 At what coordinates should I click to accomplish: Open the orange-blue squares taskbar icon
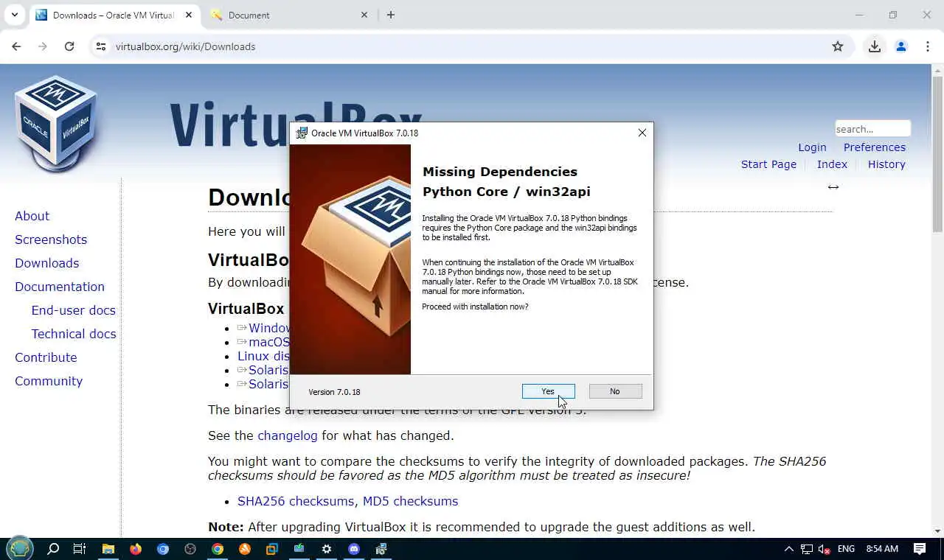click(272, 549)
